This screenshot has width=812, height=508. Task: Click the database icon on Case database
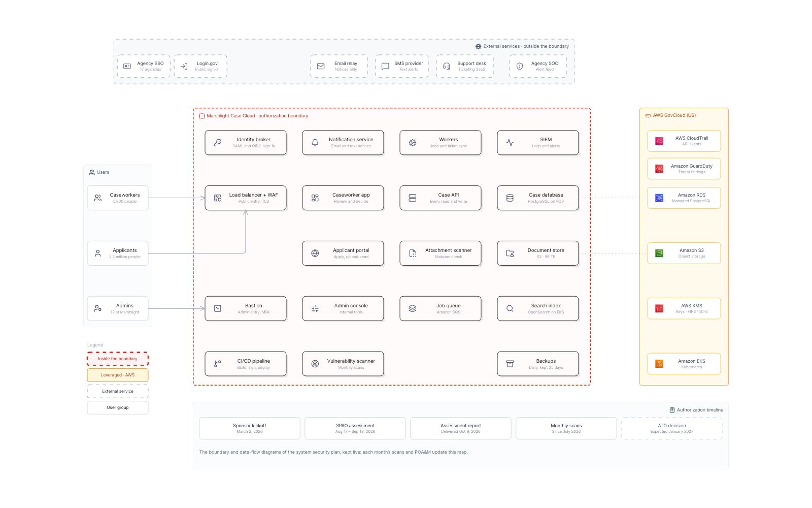pos(510,198)
